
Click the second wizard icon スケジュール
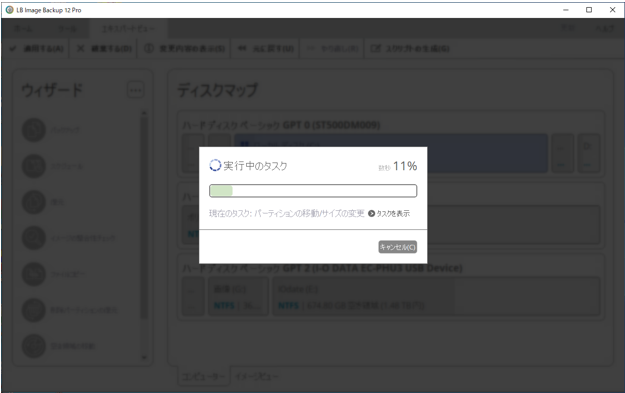[33, 166]
